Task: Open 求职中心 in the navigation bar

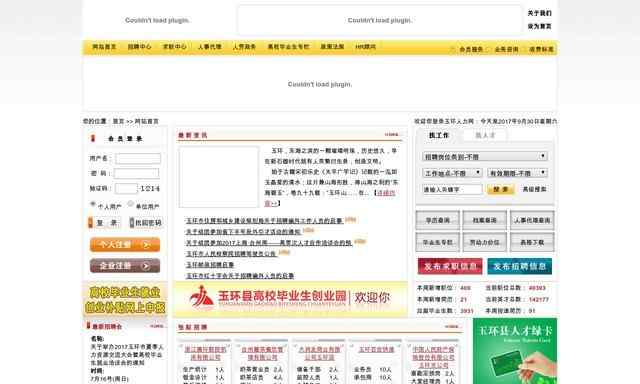Action: pos(174,47)
